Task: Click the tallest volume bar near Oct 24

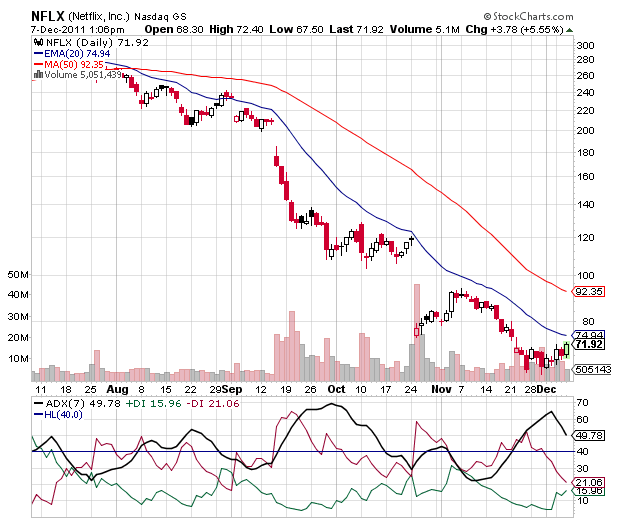Action: coord(417,333)
